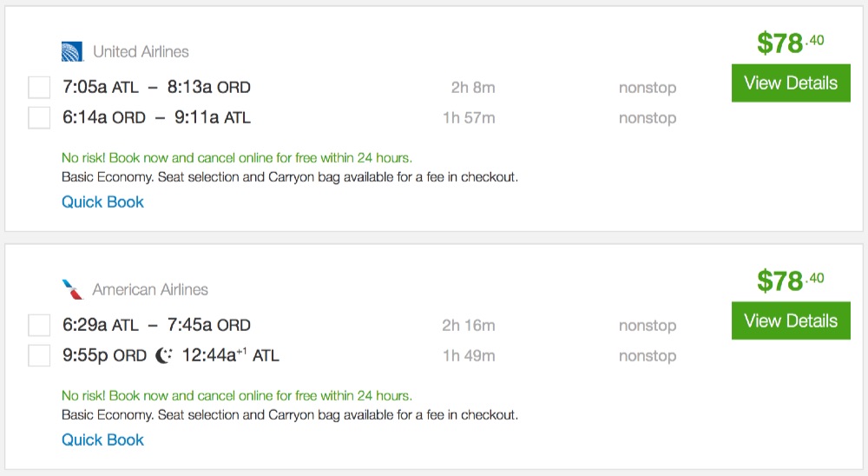This screenshot has width=868, height=476.
Task: Click the American Airlines carrier name
Action: [x=150, y=289]
